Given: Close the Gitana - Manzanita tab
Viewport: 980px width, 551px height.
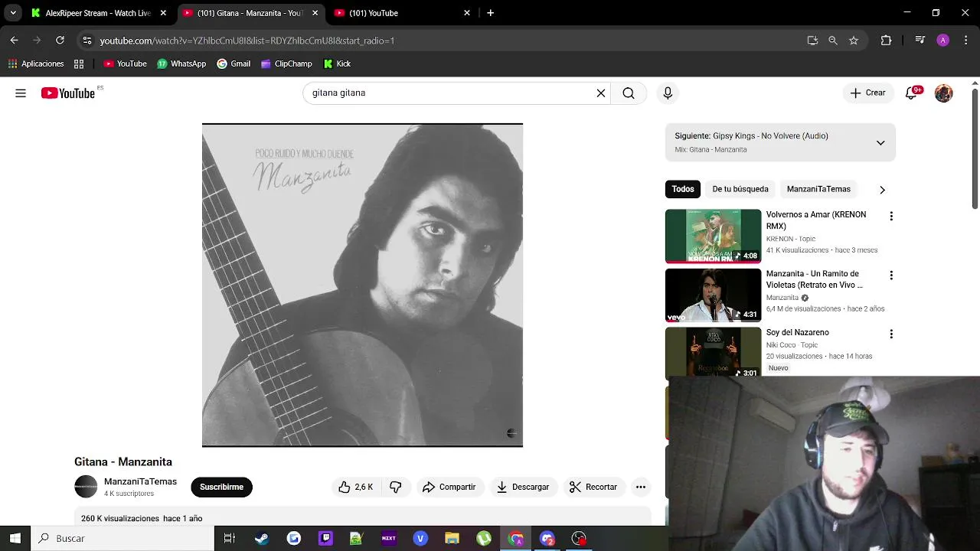Looking at the screenshot, I should coord(315,13).
